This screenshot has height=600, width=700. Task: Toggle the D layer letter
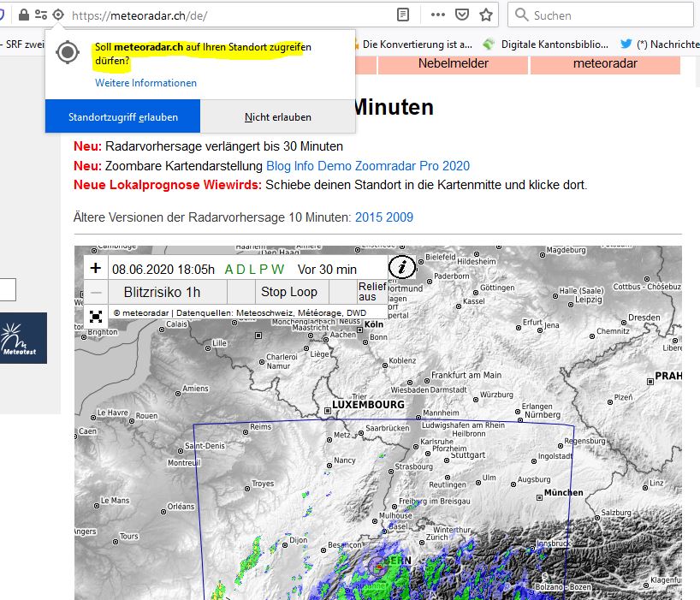pyautogui.click(x=240, y=270)
